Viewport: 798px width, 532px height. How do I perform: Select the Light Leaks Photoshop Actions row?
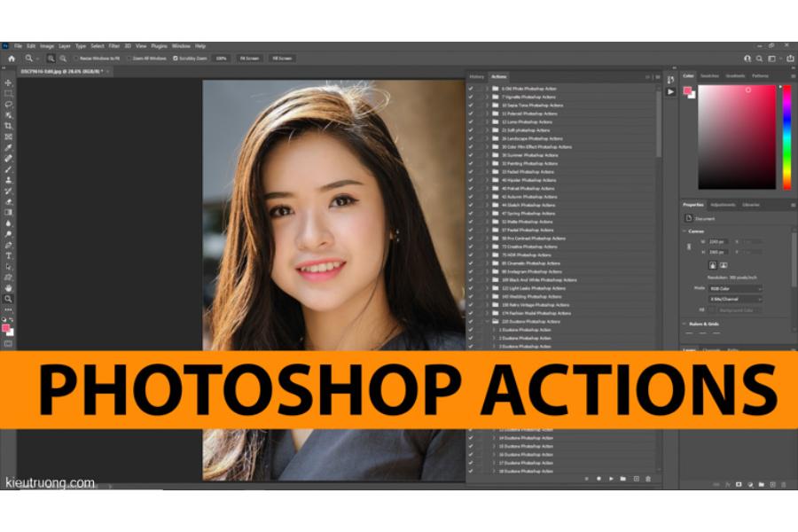coord(561,288)
